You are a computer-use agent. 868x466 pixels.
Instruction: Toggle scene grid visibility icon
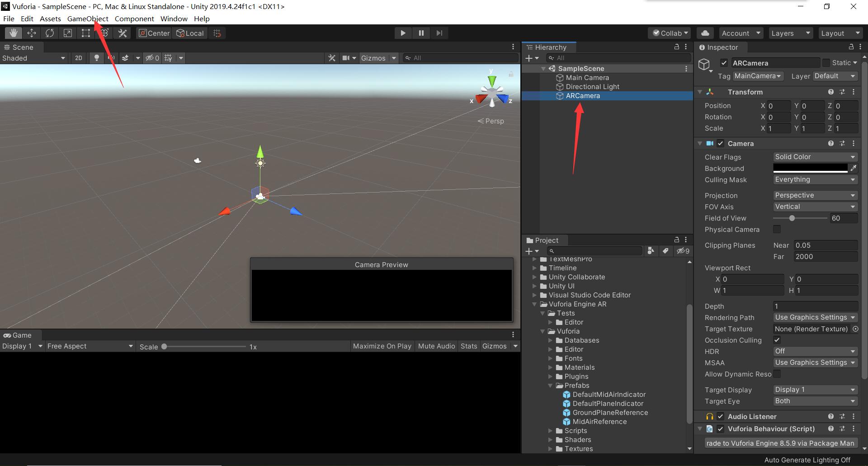click(168, 58)
